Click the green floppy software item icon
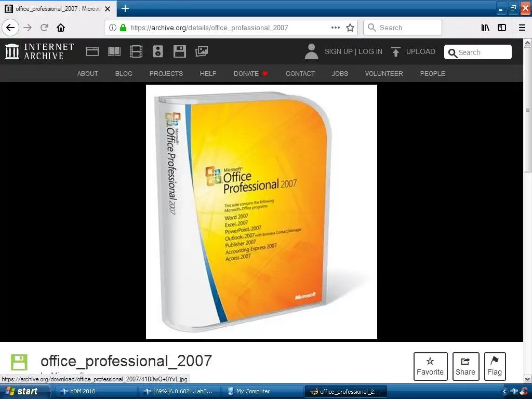Viewport: 532px width, 399px height. pos(19,362)
